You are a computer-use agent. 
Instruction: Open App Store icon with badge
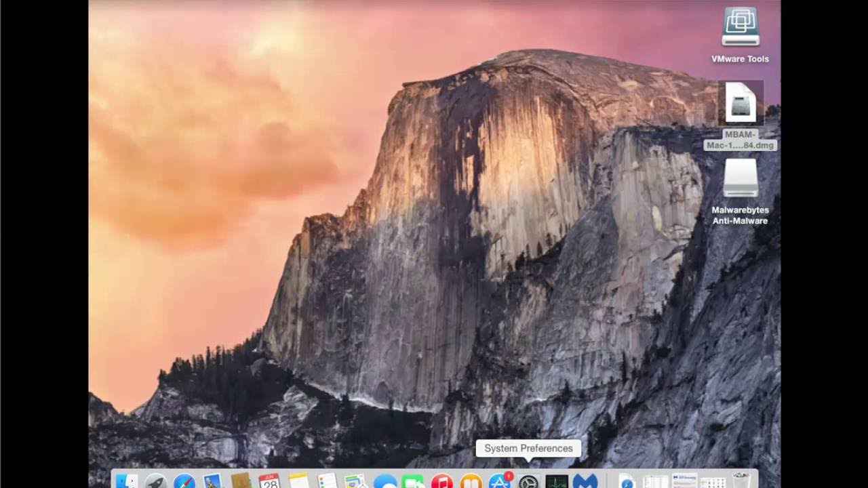point(500,481)
